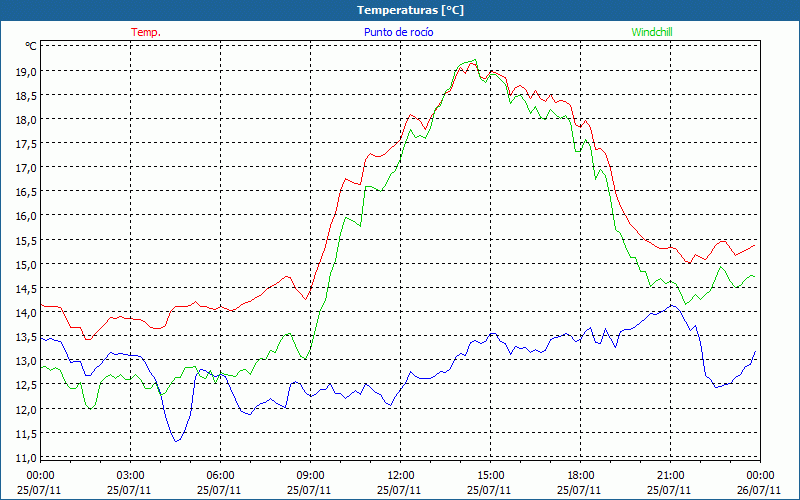Click the 09:00 time label
800x500 pixels.
(x=310, y=476)
